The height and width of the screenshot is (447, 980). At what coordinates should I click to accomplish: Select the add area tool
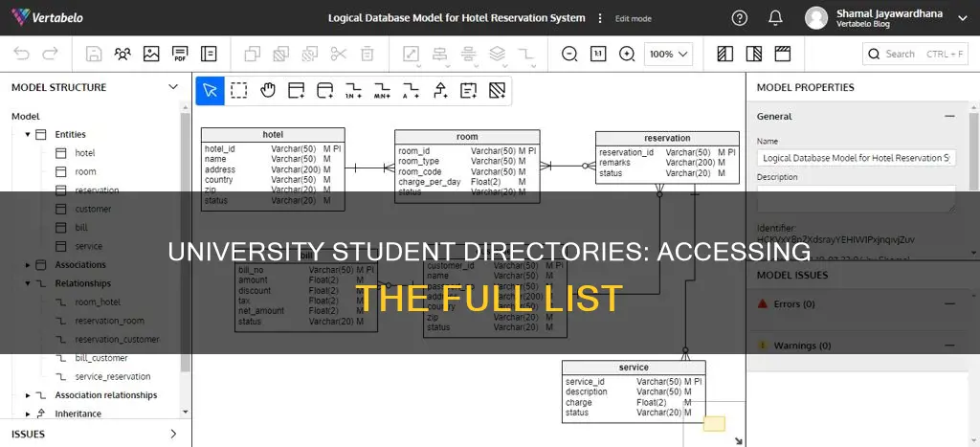tap(497, 91)
